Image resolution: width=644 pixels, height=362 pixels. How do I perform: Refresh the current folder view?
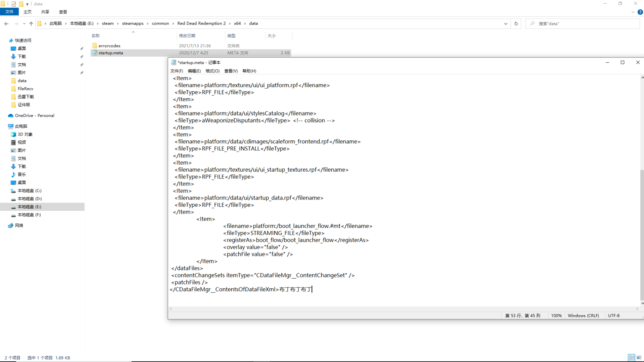516,23
